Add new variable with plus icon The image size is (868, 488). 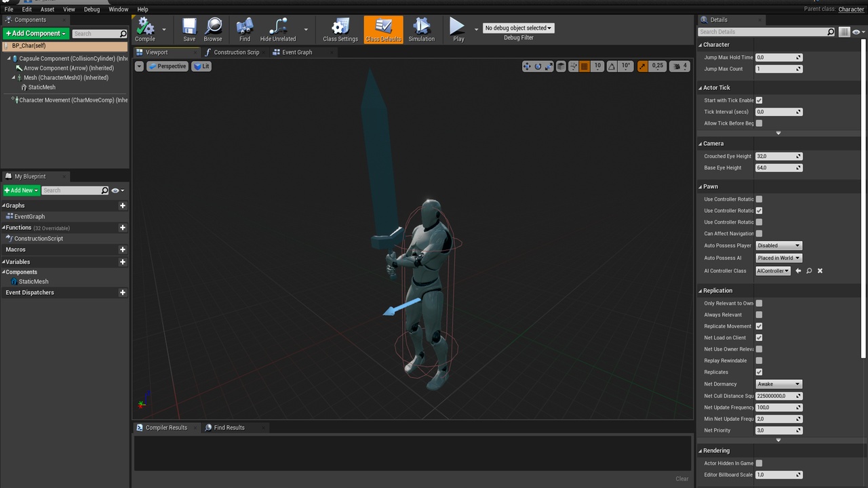coord(123,262)
